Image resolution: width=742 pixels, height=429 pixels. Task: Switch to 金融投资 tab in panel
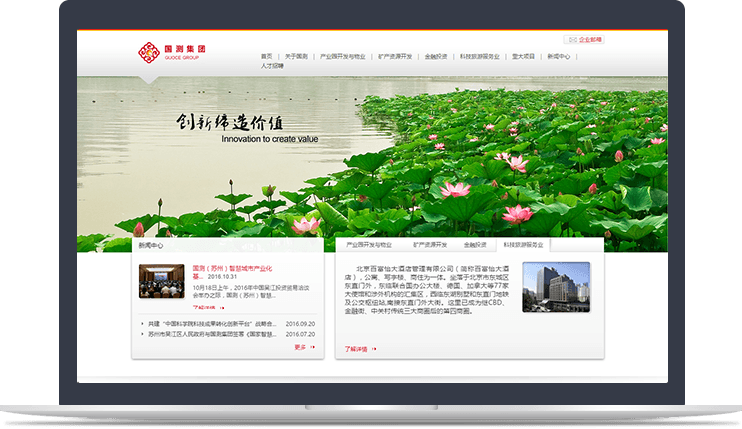click(x=475, y=244)
